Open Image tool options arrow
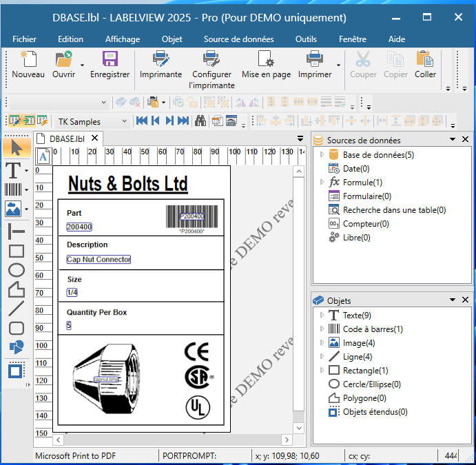The image size is (476, 465). pos(27,209)
